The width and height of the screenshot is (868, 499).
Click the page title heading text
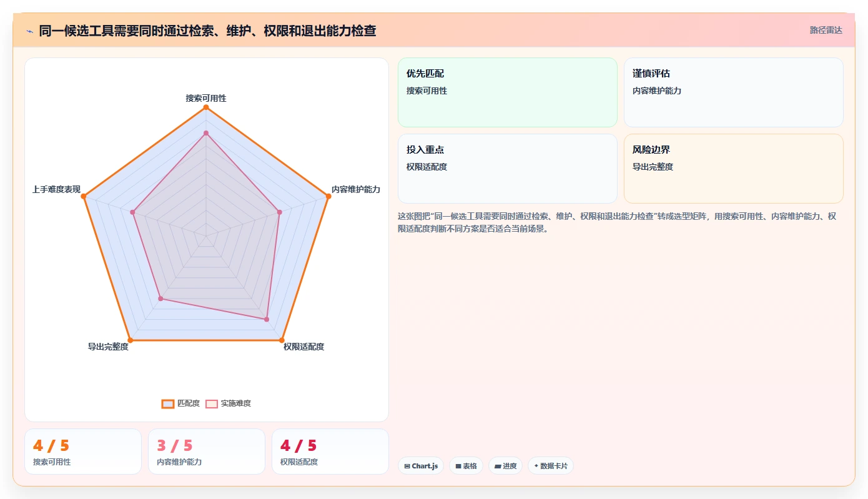(x=207, y=31)
